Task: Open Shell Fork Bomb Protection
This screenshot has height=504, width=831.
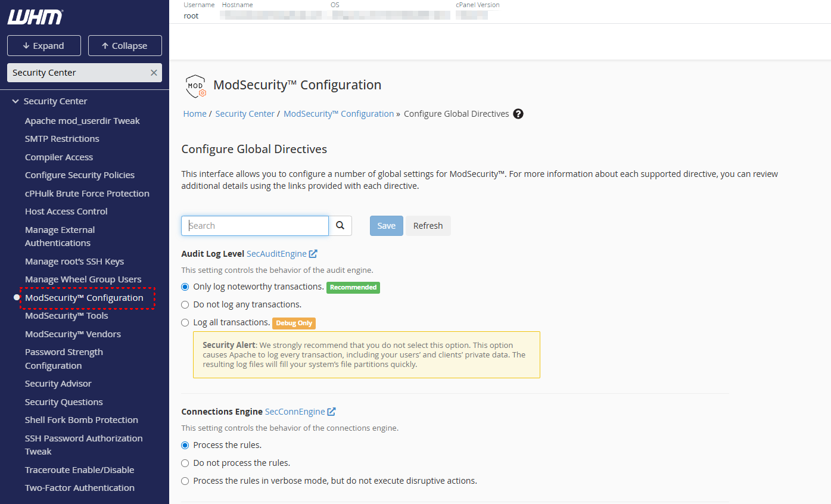Action: pos(82,420)
